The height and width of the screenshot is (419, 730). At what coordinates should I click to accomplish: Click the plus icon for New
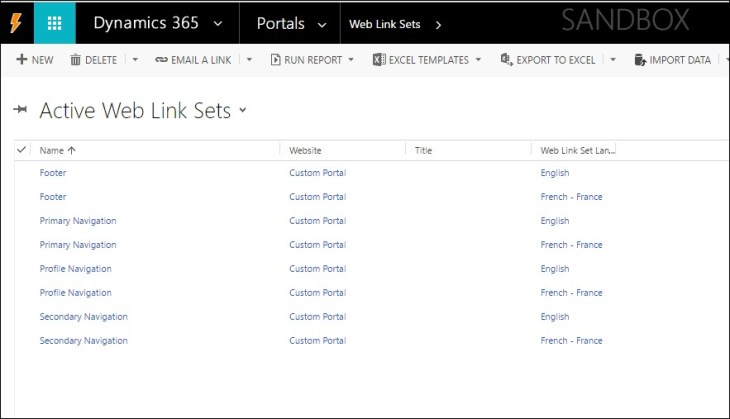pyautogui.click(x=21, y=60)
